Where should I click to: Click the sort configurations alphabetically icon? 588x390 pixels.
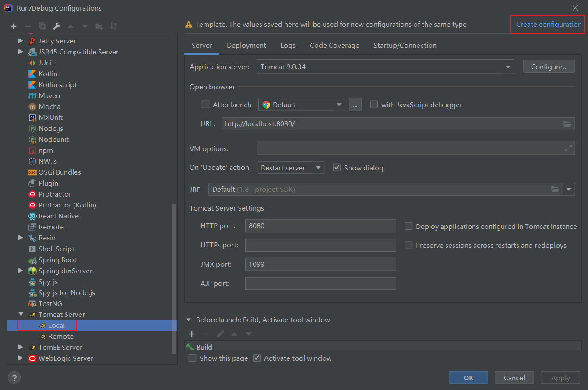(x=113, y=26)
